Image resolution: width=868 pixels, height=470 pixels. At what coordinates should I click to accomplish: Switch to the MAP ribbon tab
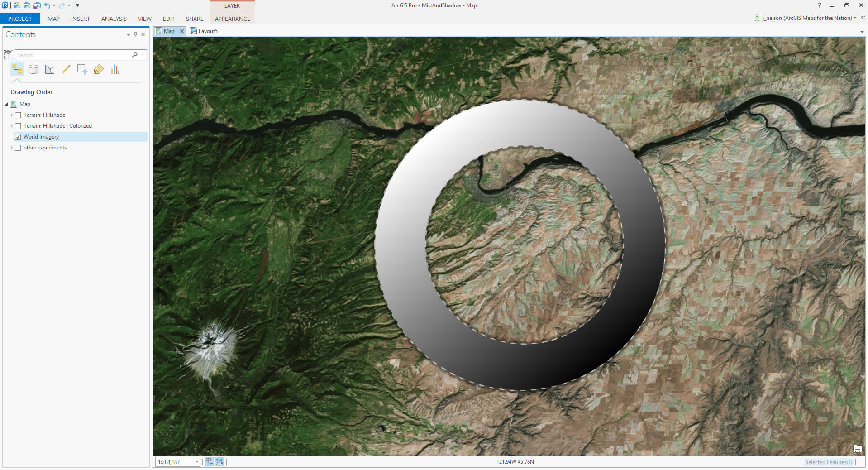tap(53, 19)
